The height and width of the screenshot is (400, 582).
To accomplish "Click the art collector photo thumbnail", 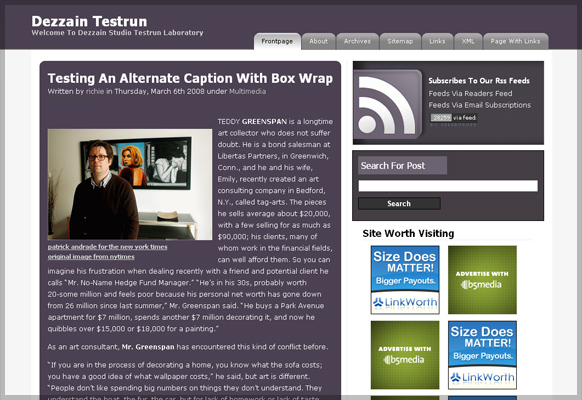I will point(130,184).
